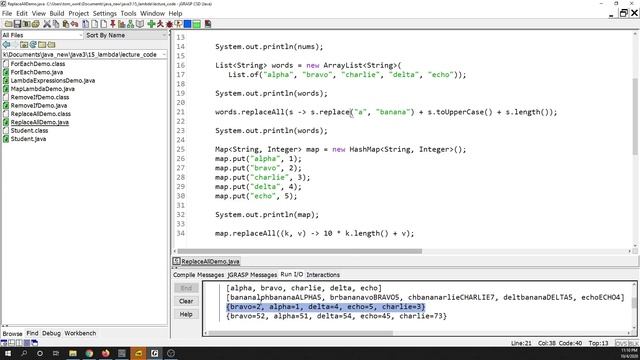Expand the directory path dropdown

coord(164,54)
